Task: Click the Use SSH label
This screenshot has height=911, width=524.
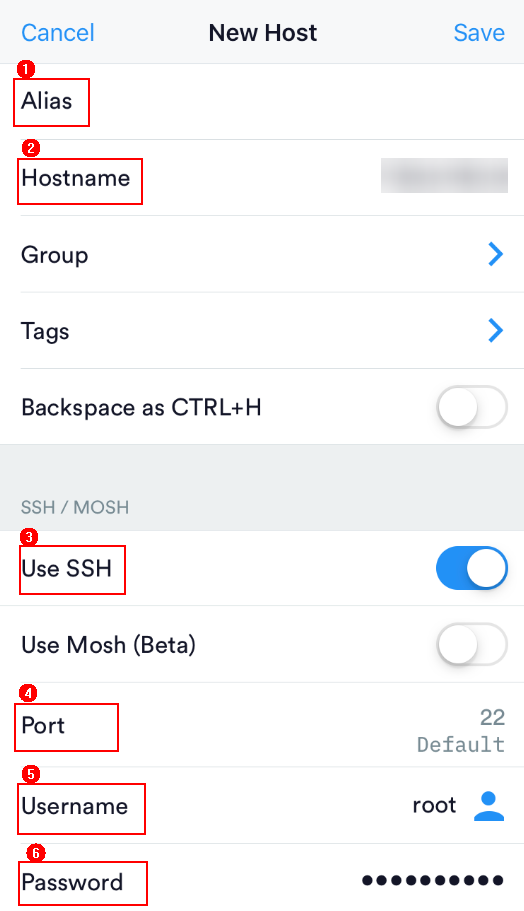Action: pos(66,568)
